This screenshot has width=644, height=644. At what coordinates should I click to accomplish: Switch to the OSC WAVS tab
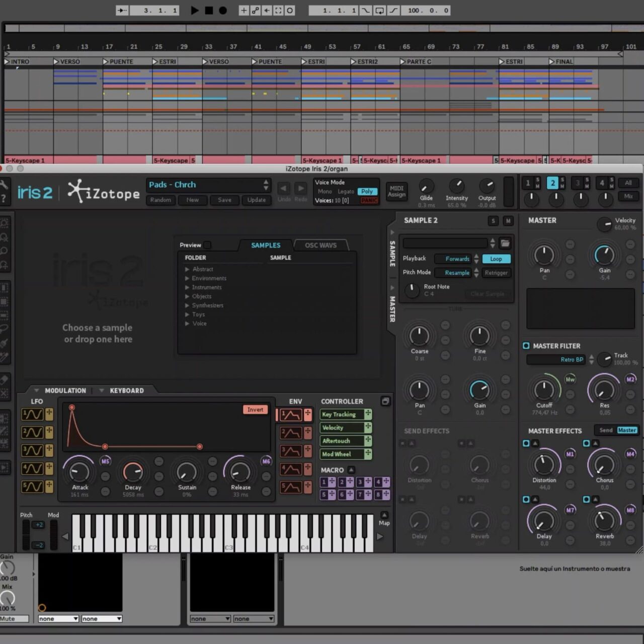click(x=322, y=245)
